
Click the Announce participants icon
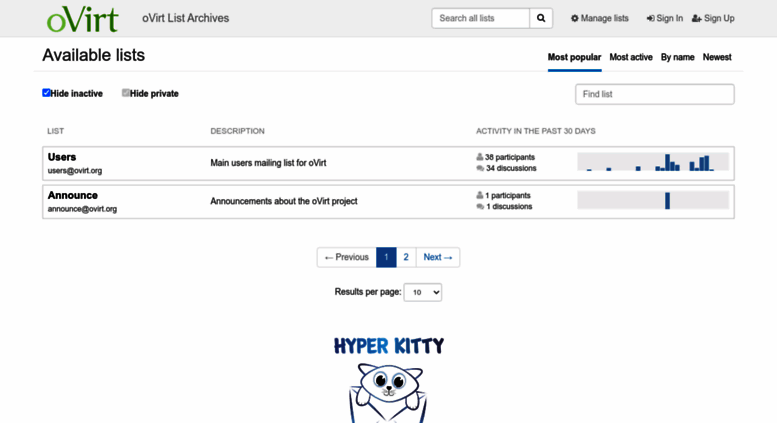click(479, 195)
